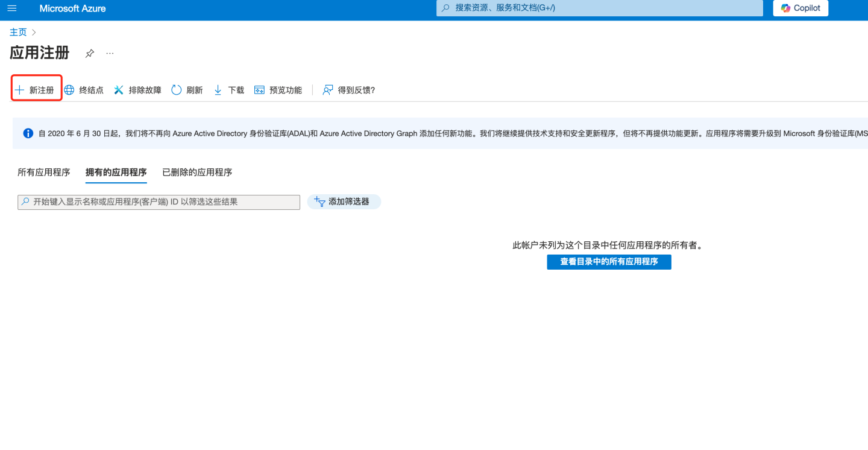This screenshot has width=868, height=450.
Task: Click the 下载 download arrow
Action: pos(228,90)
